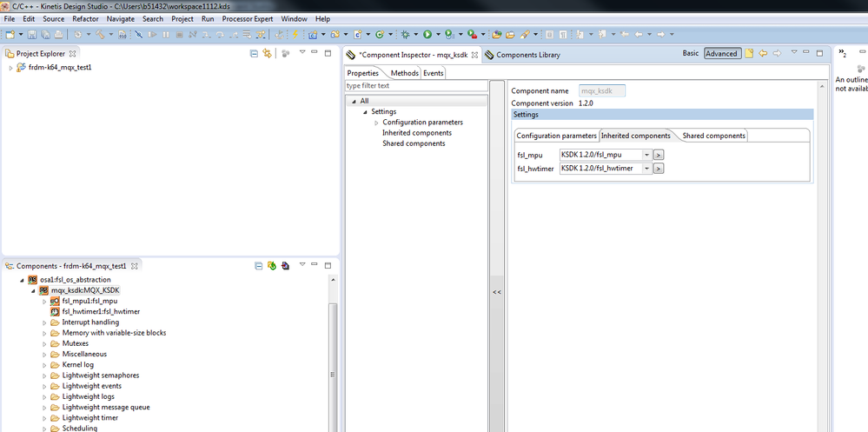
Task: Click the Suspend pause toolbar icon
Action: pyautogui.click(x=165, y=35)
